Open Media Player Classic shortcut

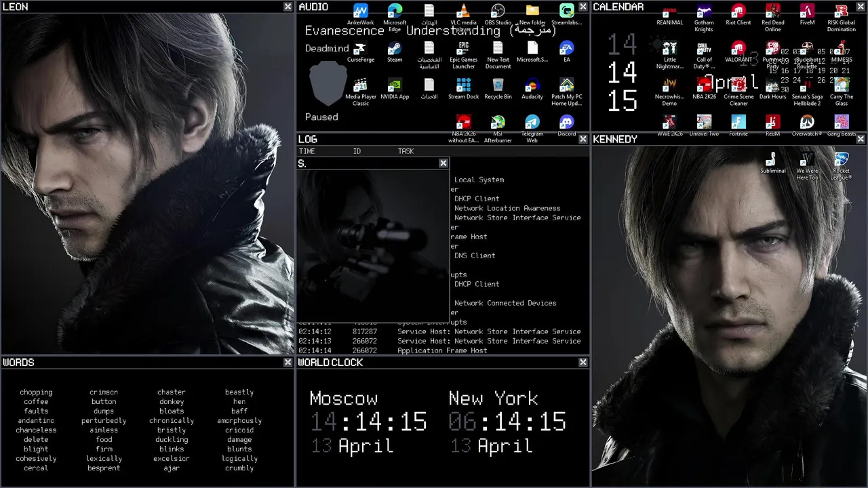click(x=360, y=91)
